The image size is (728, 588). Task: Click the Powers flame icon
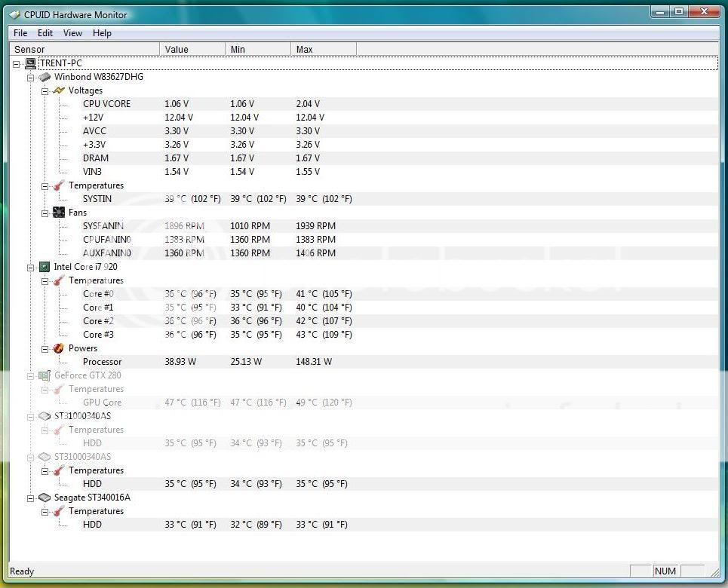[59, 348]
